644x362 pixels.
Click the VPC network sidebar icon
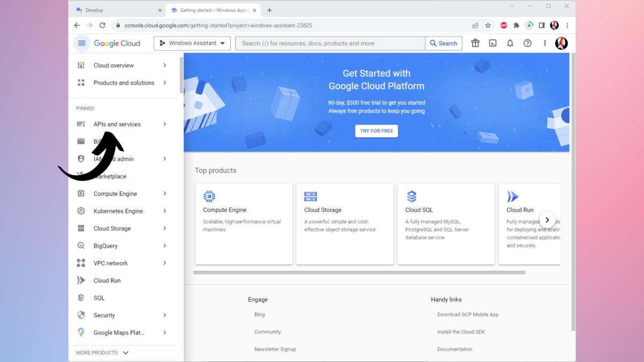pyautogui.click(x=81, y=263)
